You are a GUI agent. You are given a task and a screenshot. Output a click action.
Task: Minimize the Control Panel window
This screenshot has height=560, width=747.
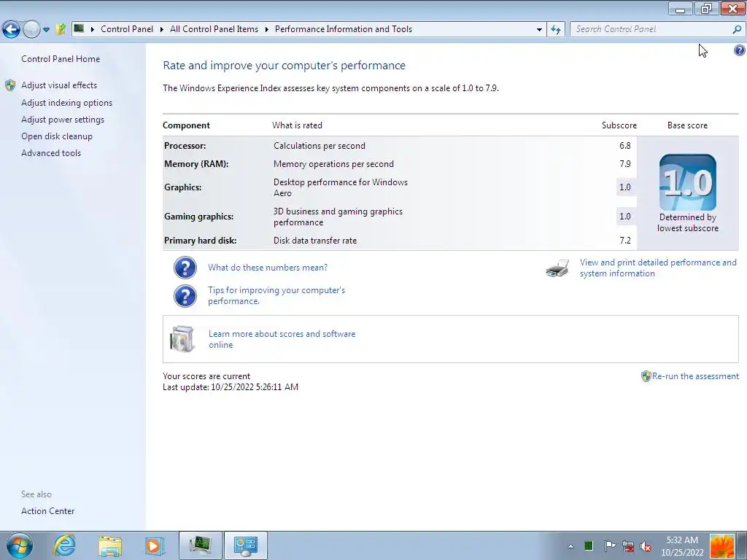(681, 8)
